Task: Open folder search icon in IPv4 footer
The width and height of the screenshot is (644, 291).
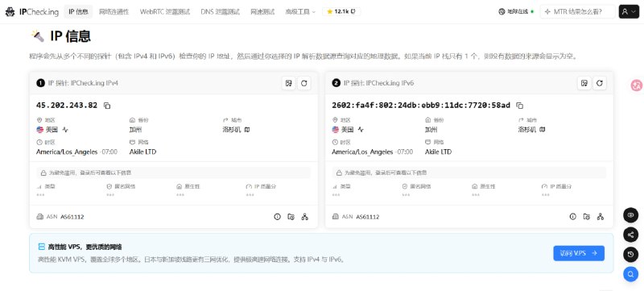Action: click(x=291, y=217)
